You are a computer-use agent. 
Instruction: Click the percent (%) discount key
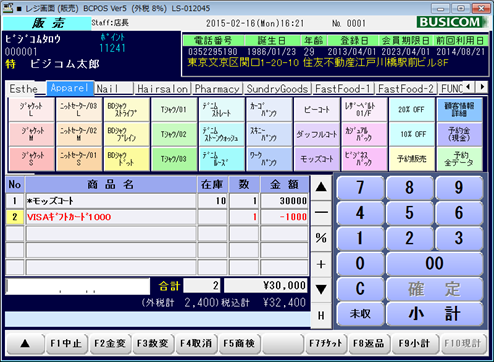pyautogui.click(x=321, y=238)
